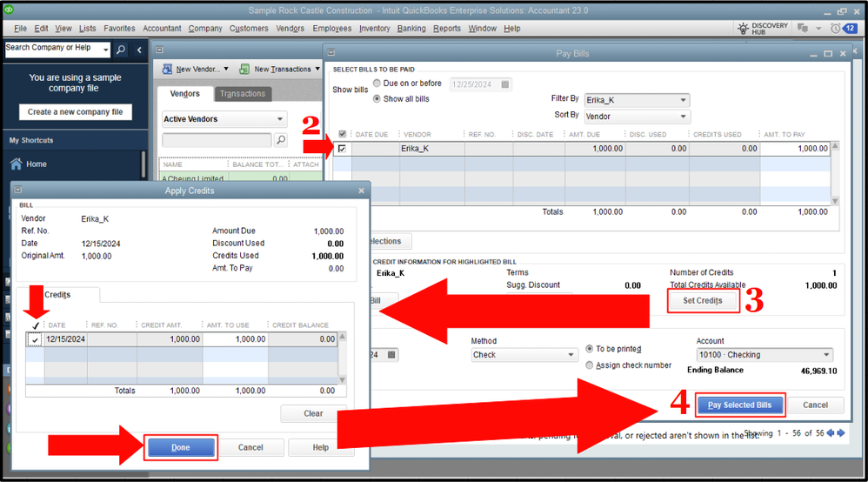Click the New Vendor icon
The width and height of the screenshot is (868, 482).
(x=167, y=70)
